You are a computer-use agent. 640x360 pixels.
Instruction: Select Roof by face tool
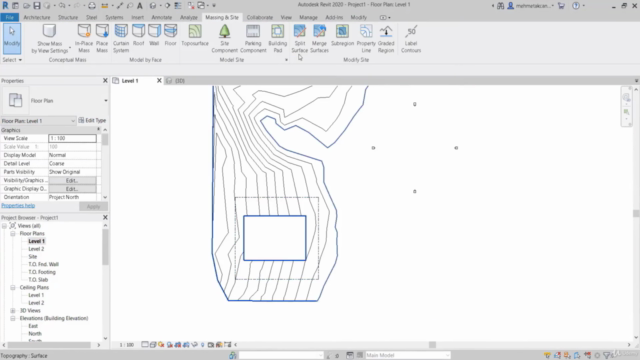[138, 36]
